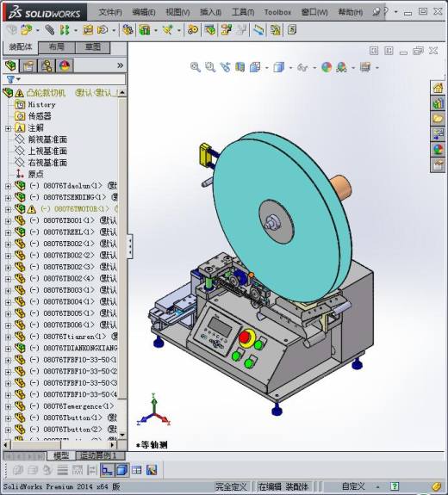Open the ConfigurationManager tab icon
The height and width of the screenshot is (495, 448).
click(x=47, y=65)
